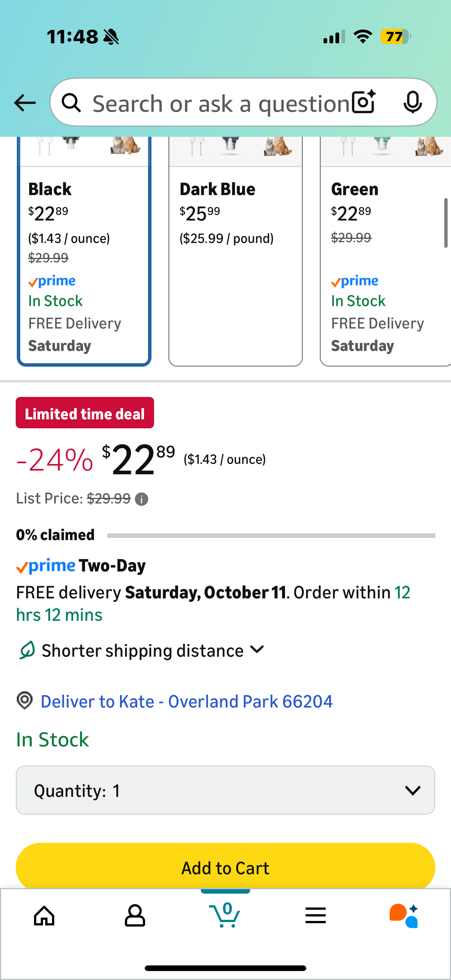The height and width of the screenshot is (980, 451).
Task: Tap the microphone voice search icon
Action: coord(412,102)
